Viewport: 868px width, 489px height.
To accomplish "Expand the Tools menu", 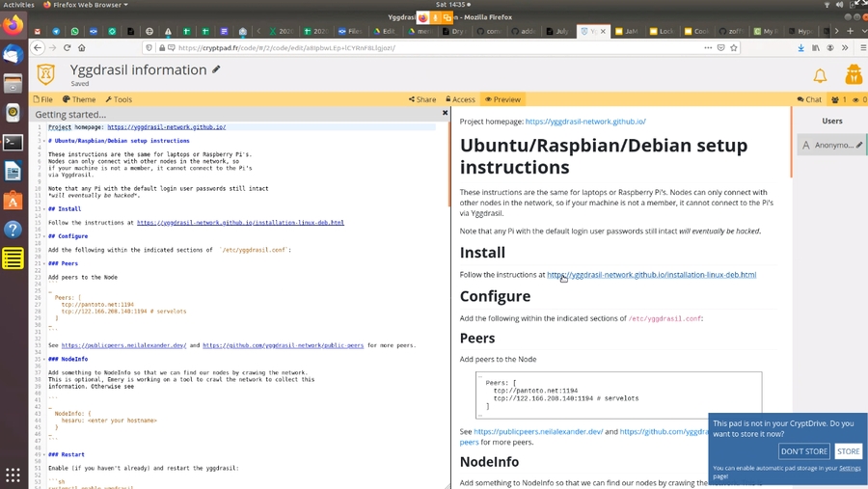I will pos(119,99).
